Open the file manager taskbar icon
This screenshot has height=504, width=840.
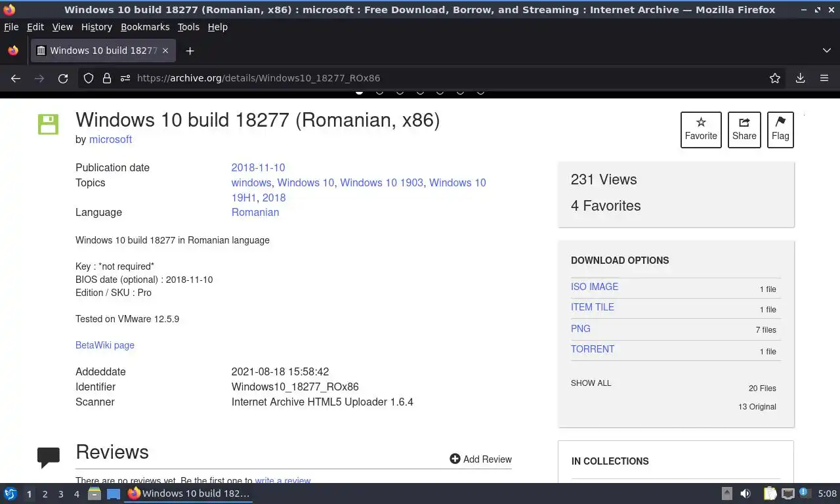(x=94, y=493)
